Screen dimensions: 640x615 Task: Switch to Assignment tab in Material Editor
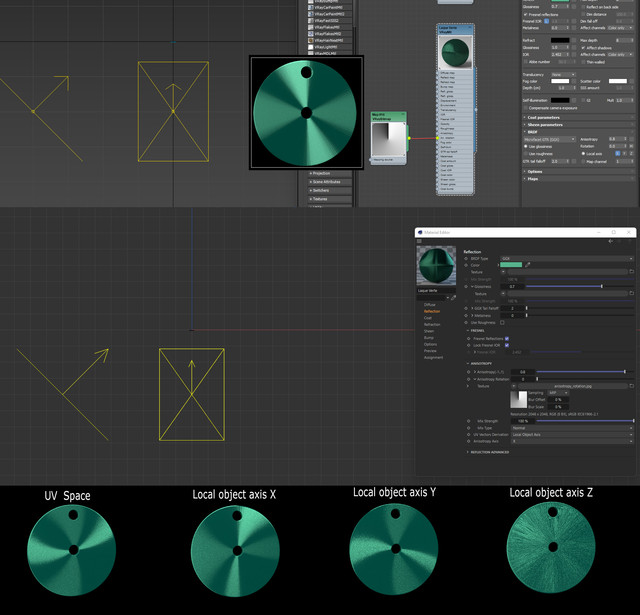tap(433, 357)
